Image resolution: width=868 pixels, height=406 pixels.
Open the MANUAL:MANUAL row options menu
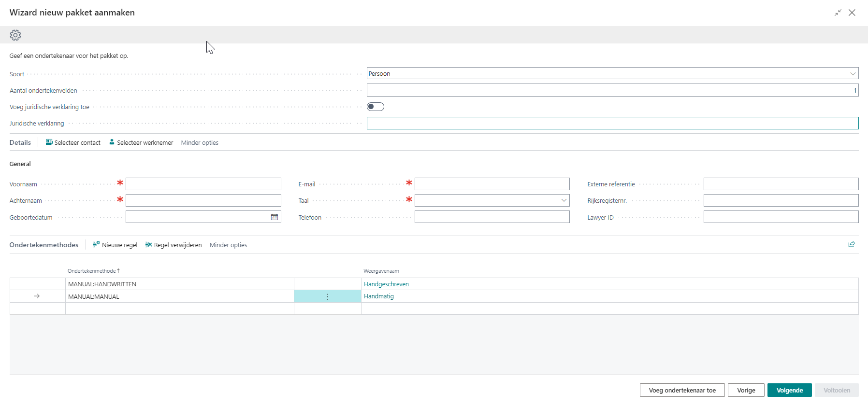(327, 297)
